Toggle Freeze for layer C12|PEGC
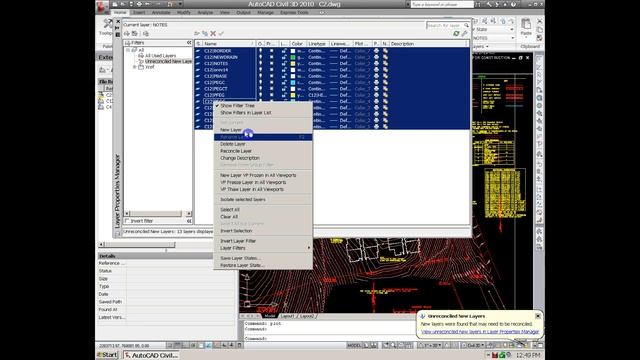640x360 pixels. 271,82
